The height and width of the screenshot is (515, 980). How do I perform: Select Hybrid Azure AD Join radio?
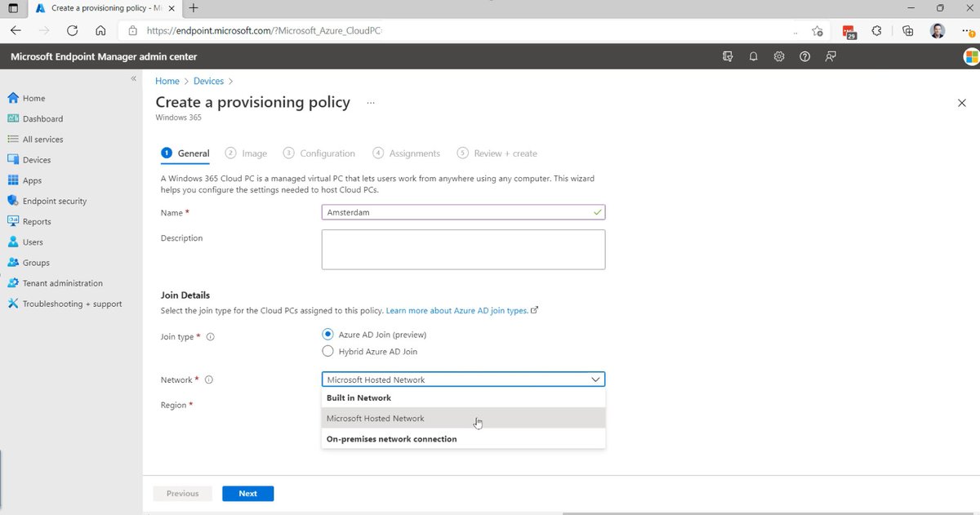pos(328,351)
